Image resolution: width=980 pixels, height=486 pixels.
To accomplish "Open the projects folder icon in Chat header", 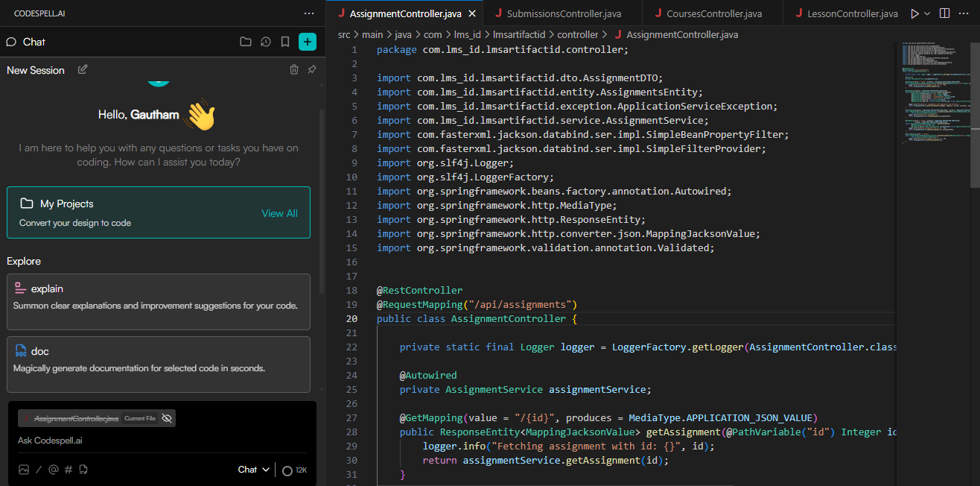I will [246, 42].
